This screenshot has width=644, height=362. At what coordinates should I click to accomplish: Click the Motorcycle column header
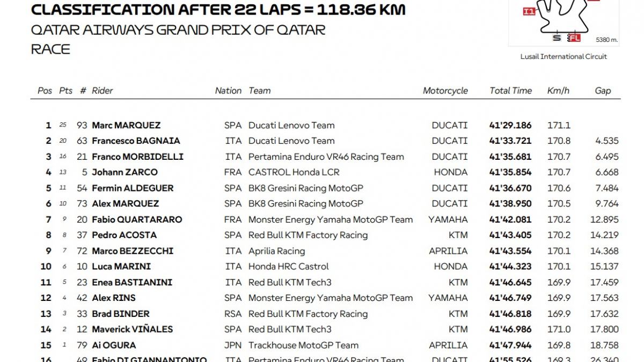point(445,91)
